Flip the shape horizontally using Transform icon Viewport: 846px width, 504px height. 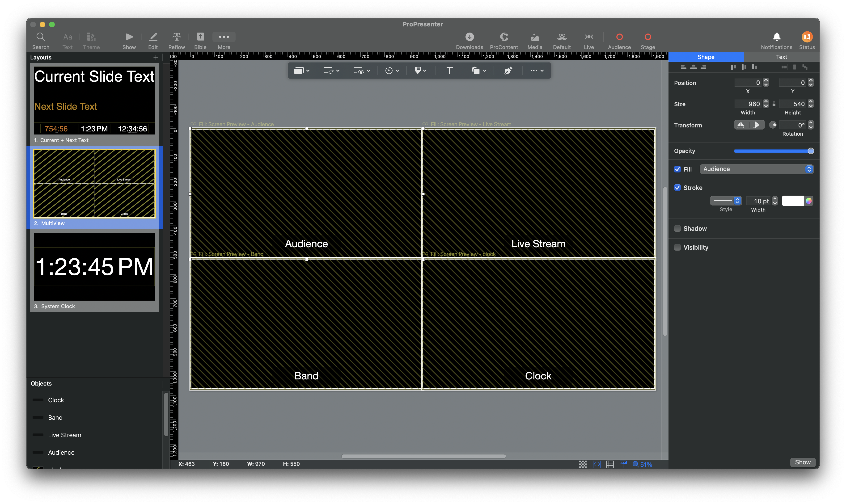(741, 125)
